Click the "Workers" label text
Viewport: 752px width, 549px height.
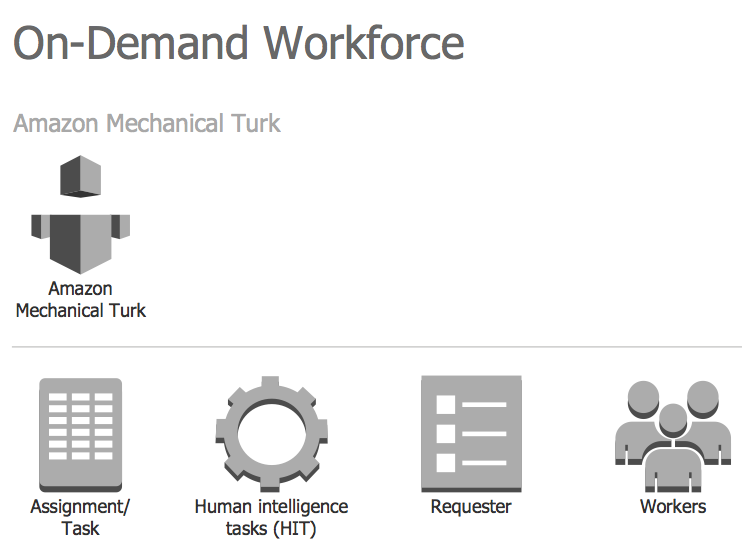[673, 507]
